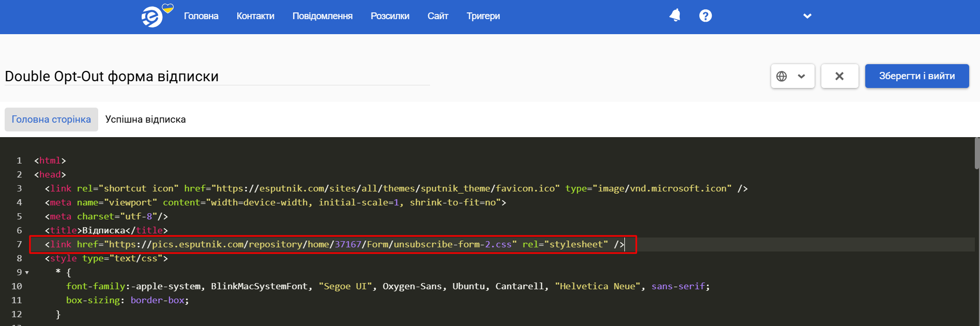
Task: Open the Розсилки menu item
Action: pos(390,16)
